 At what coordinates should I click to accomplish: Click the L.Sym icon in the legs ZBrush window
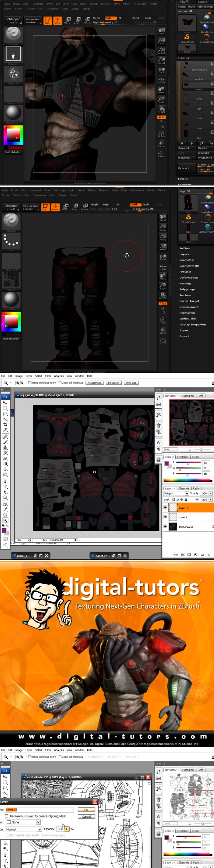163,267
